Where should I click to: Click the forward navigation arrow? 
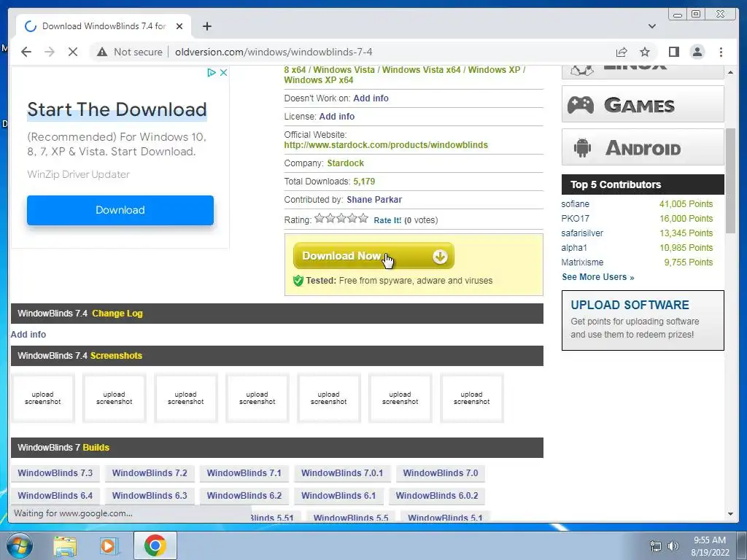click(50, 52)
